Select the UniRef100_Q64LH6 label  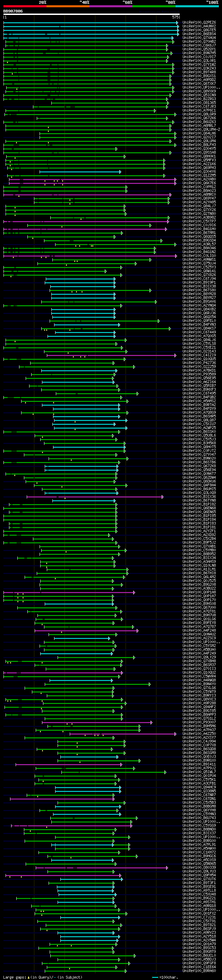point(199,133)
